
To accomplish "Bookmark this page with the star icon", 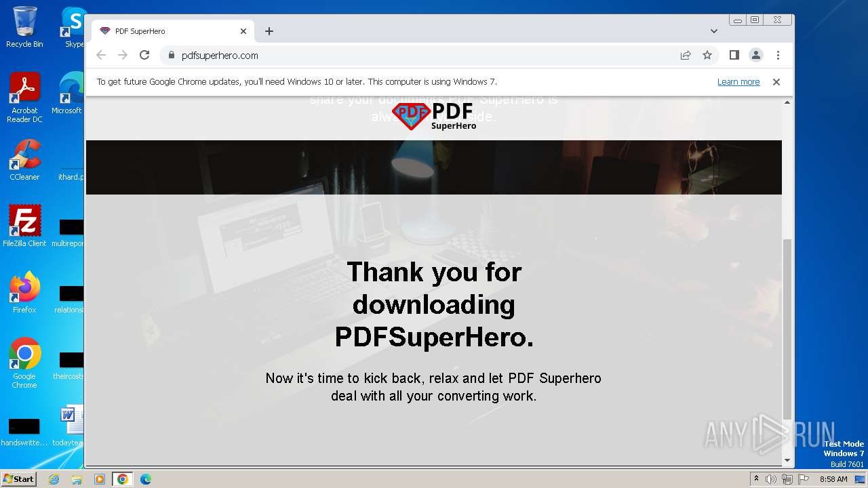I will click(x=707, y=56).
